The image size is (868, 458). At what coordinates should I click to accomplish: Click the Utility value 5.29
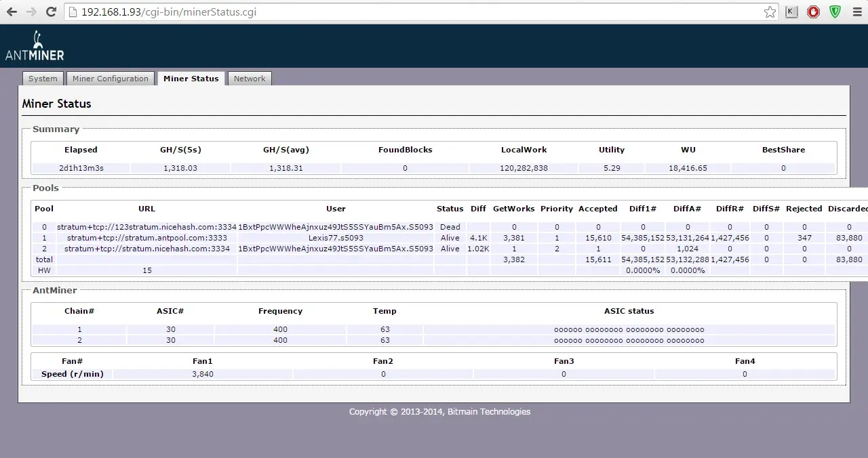(x=612, y=168)
